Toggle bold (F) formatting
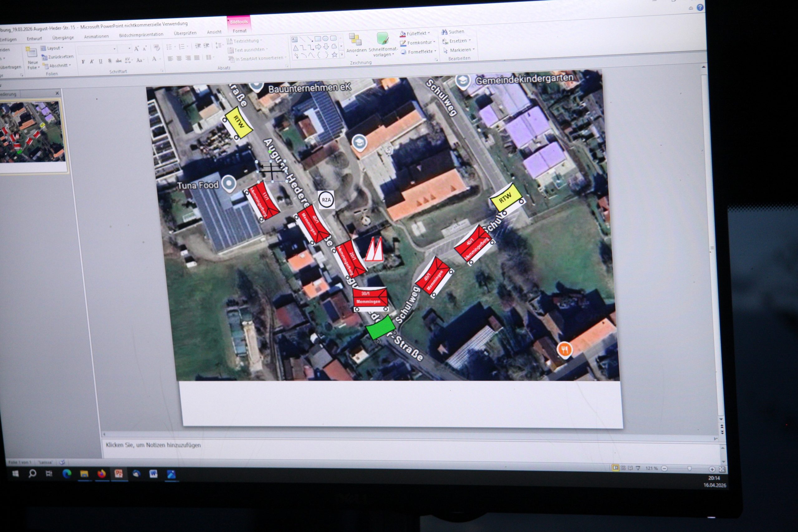This screenshot has width=798, height=532. pyautogui.click(x=83, y=62)
